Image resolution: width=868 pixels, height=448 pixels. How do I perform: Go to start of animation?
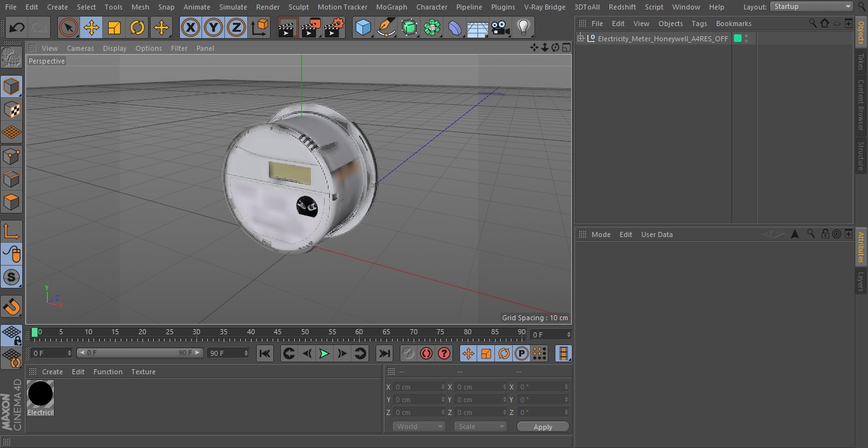point(265,353)
